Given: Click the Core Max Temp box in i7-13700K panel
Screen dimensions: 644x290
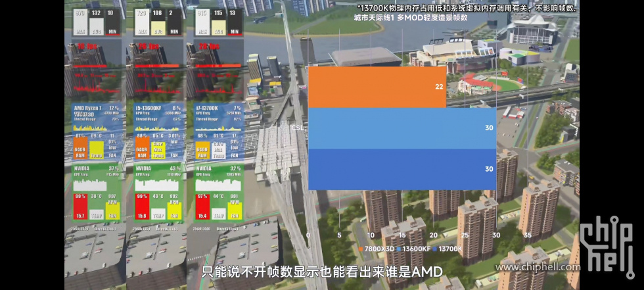Looking at the screenshot, I should (x=218, y=150).
